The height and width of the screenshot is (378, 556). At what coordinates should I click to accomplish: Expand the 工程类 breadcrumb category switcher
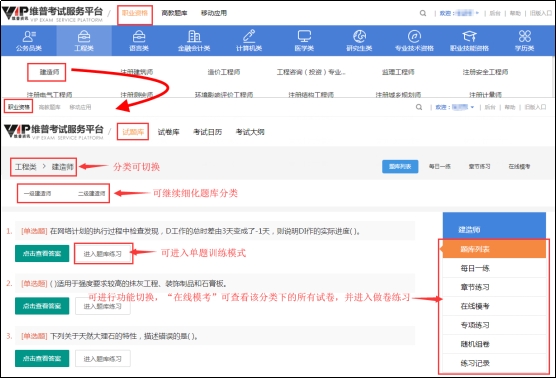pos(26,167)
